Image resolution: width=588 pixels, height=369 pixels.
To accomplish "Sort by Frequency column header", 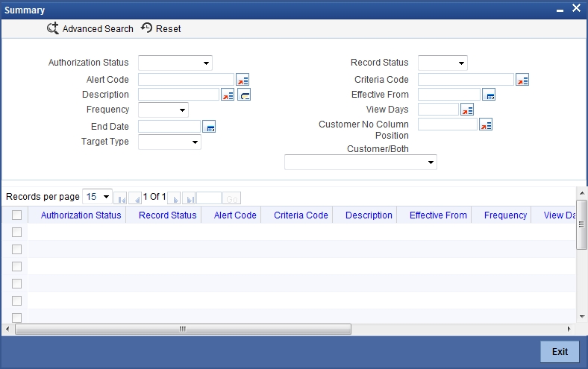I will [x=505, y=215].
